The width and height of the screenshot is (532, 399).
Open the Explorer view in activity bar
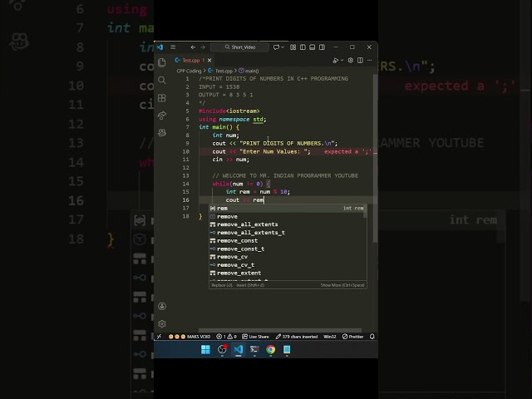162,62
